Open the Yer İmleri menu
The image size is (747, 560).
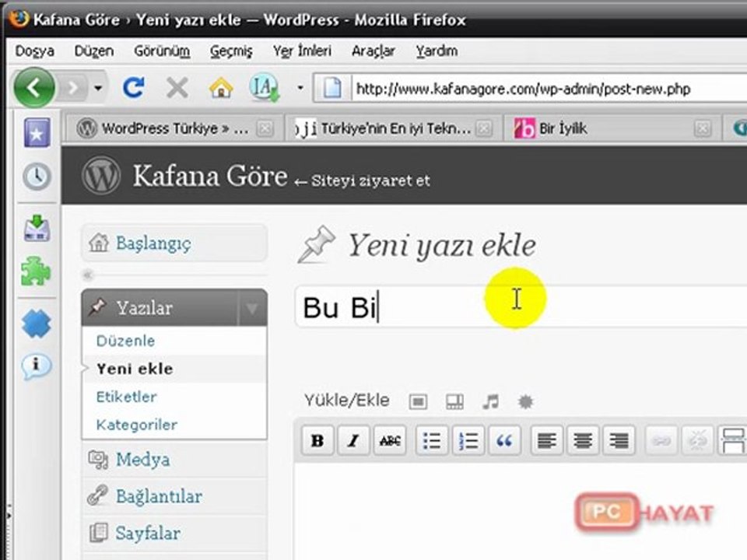(302, 51)
